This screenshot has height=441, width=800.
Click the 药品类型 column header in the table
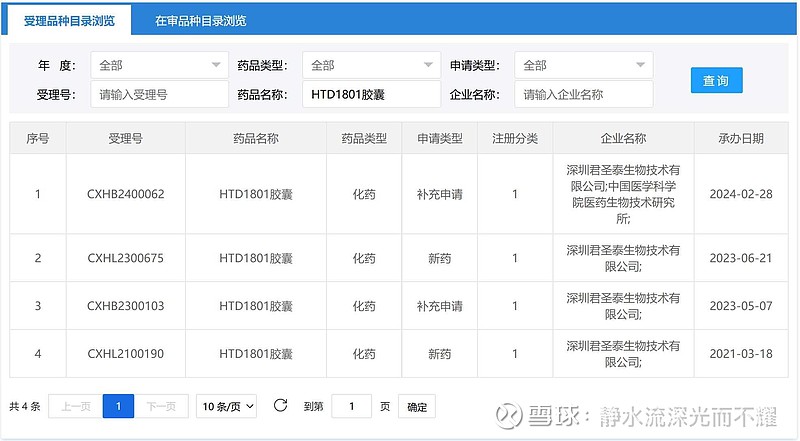tap(364, 138)
